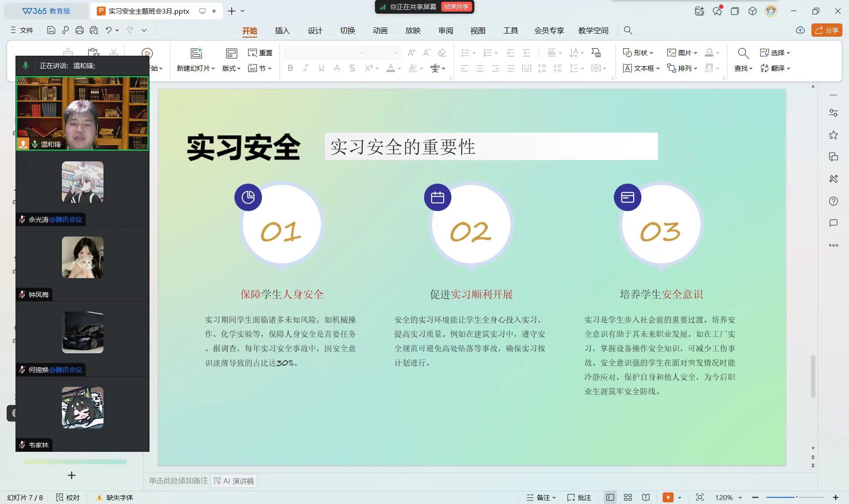
Task: Switch to slide sorter grid view
Action: click(628, 497)
